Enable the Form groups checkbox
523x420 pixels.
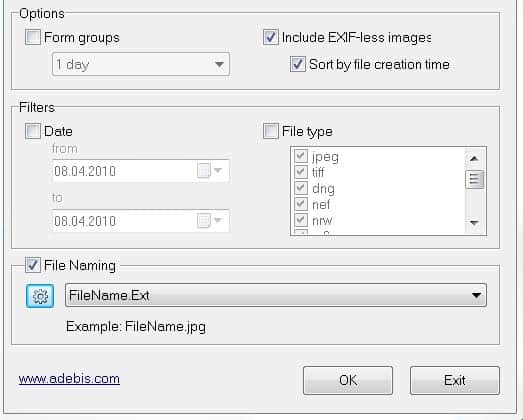click(33, 37)
